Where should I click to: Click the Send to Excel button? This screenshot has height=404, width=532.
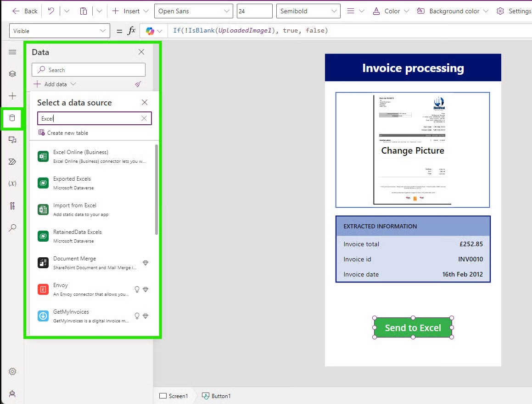413,328
